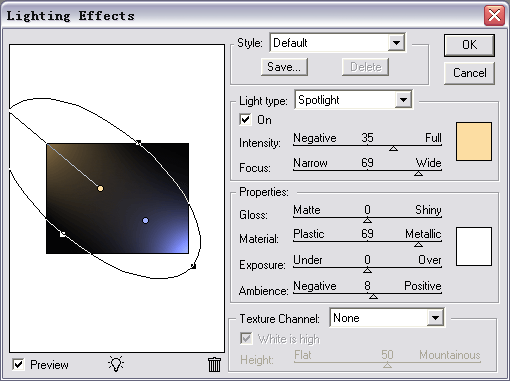Click the white lower-left ellipse handle

[63, 234]
